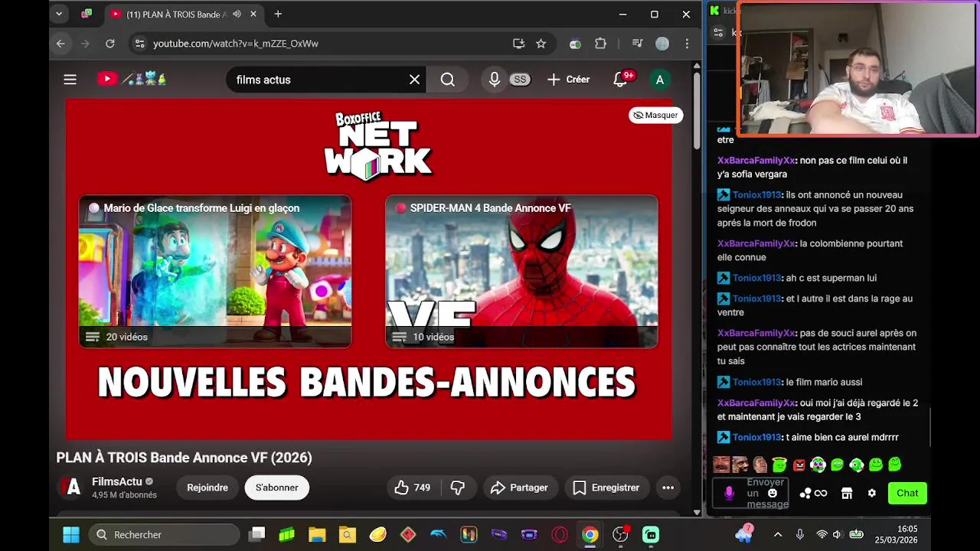Open the Kick chat shop icon
The height and width of the screenshot is (551, 980).
point(847,494)
